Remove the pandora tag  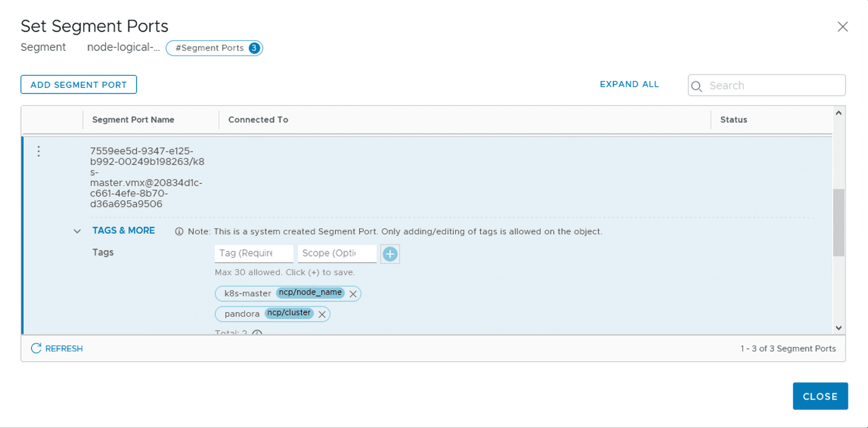[322, 315]
